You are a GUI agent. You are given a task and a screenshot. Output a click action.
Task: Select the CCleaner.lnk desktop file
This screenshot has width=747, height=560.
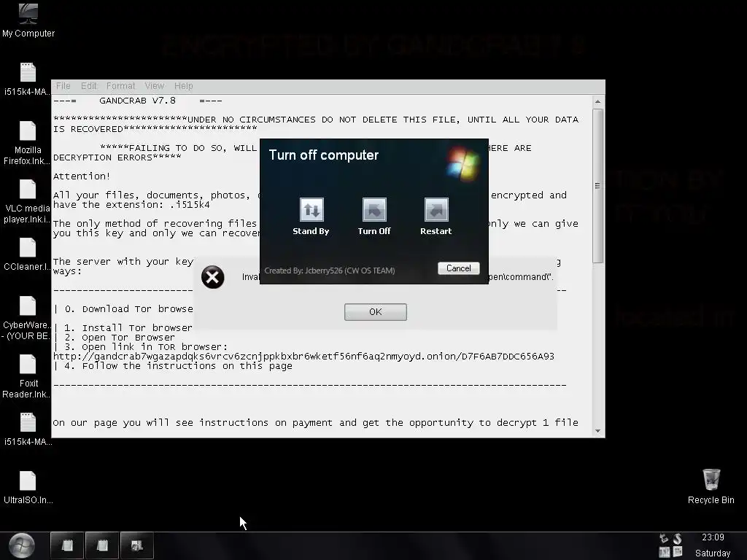(x=27, y=254)
